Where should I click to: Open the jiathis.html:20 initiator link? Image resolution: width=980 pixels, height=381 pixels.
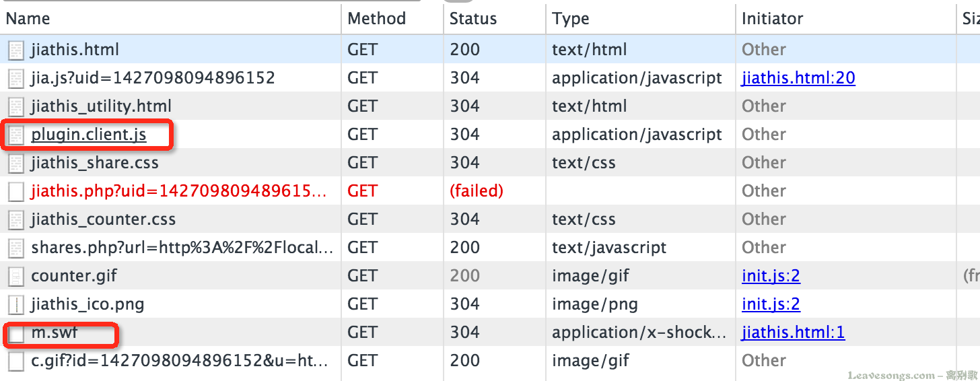798,78
